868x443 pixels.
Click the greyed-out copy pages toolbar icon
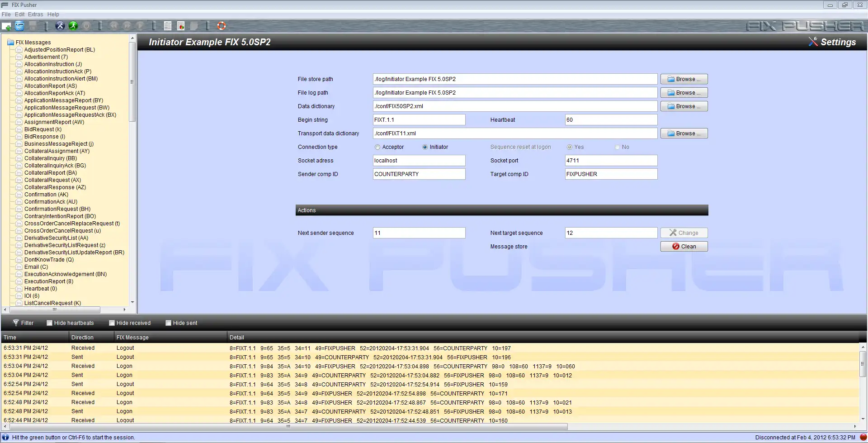pyautogui.click(x=194, y=26)
